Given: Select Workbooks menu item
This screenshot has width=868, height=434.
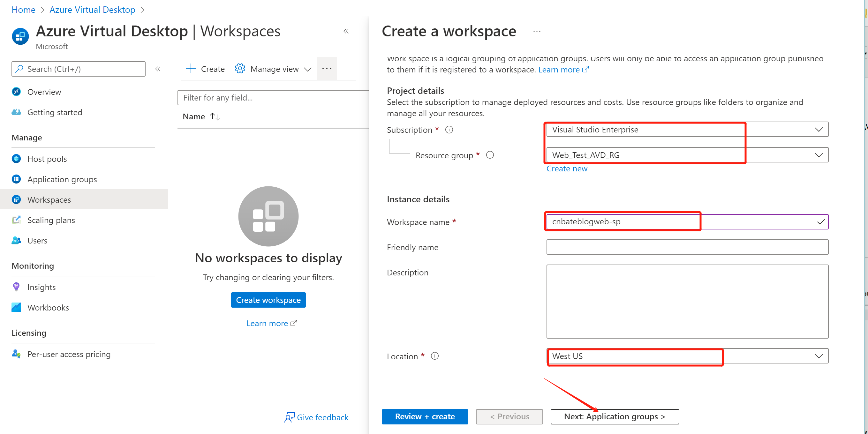Looking at the screenshot, I should pyautogui.click(x=48, y=307).
